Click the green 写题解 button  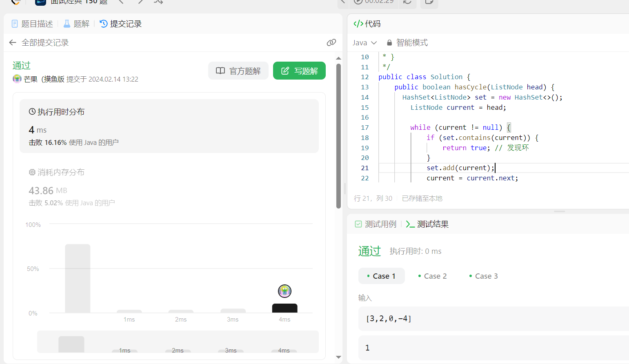(x=299, y=71)
